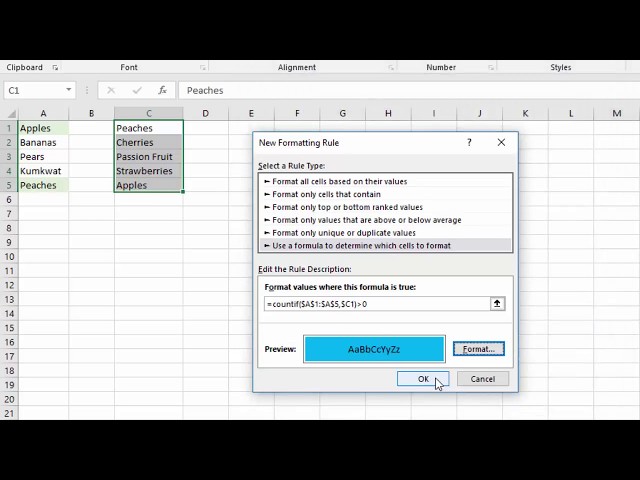Select column M header
The width and height of the screenshot is (640, 480).
[x=617, y=113]
